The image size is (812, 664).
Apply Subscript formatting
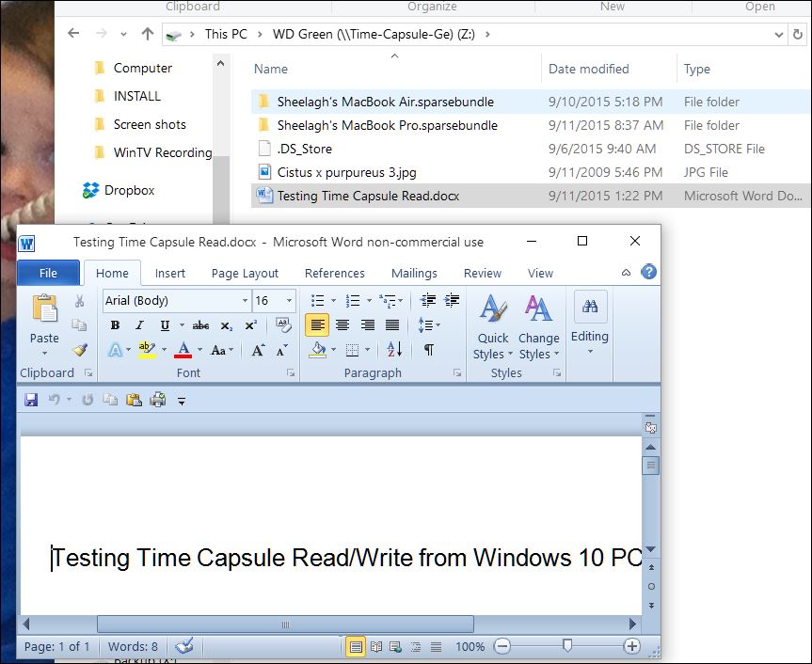click(227, 325)
